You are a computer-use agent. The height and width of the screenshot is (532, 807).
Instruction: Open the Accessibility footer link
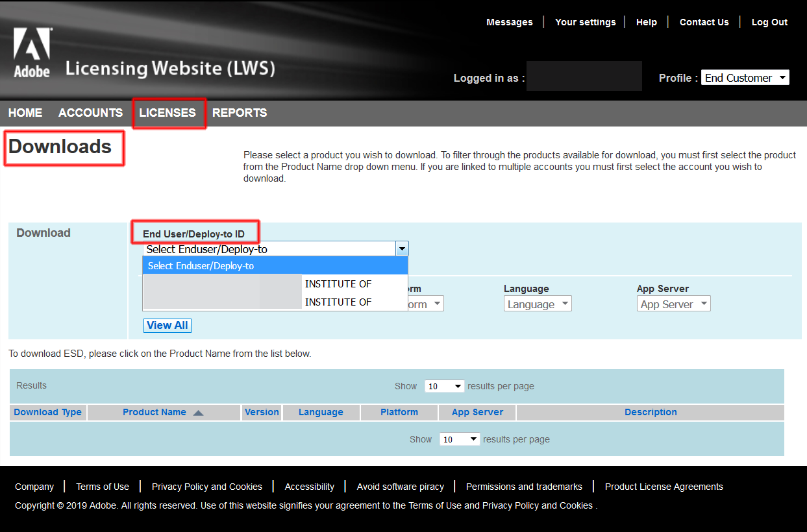coord(310,487)
